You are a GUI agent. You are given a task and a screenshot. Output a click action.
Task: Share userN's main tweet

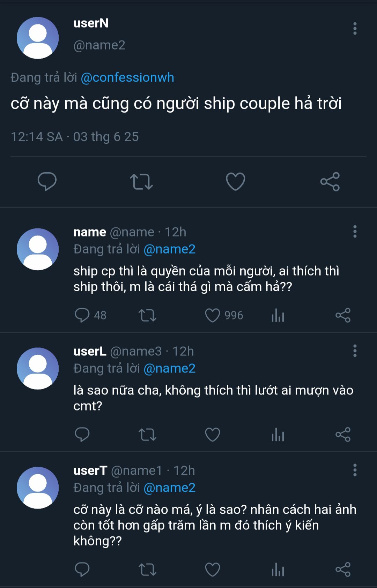point(330,181)
